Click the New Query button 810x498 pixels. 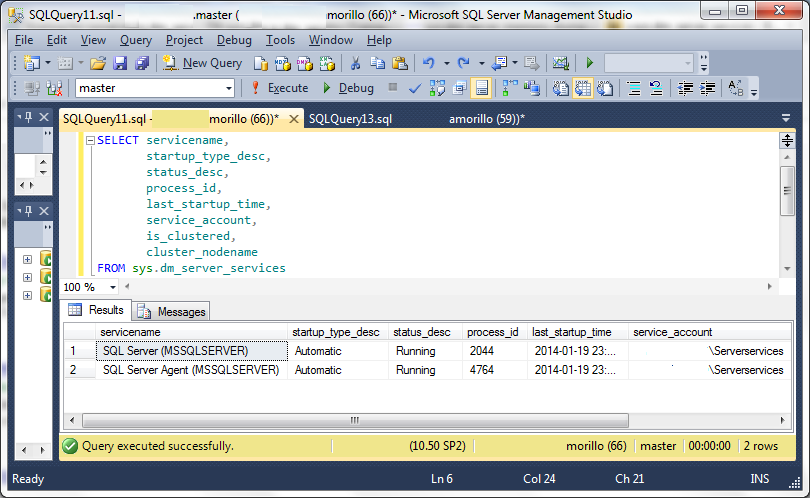(x=202, y=63)
